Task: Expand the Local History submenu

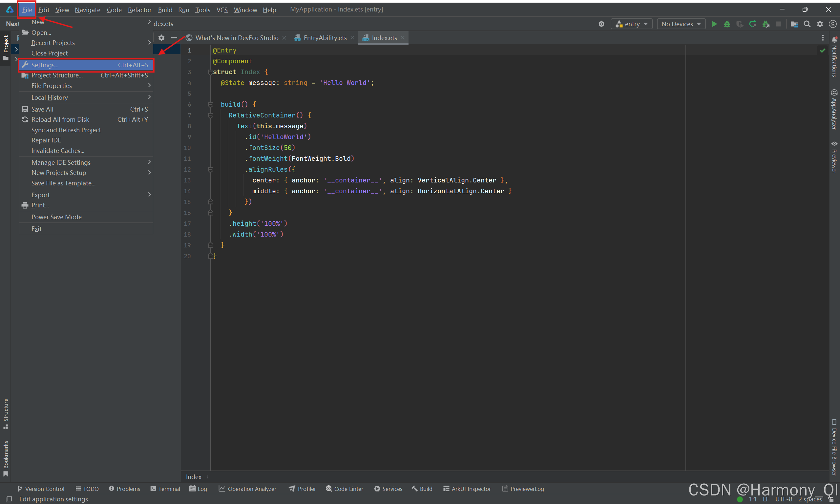Action: 86,97
